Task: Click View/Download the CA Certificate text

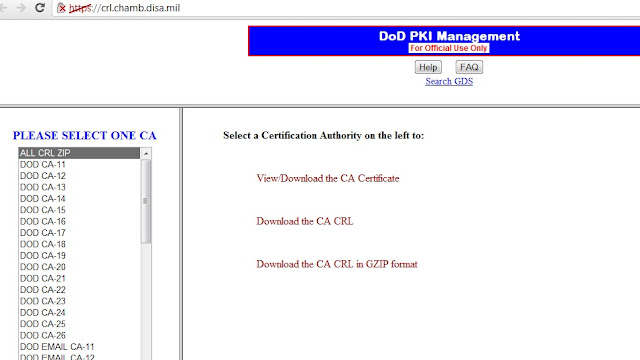Action: pyautogui.click(x=328, y=178)
